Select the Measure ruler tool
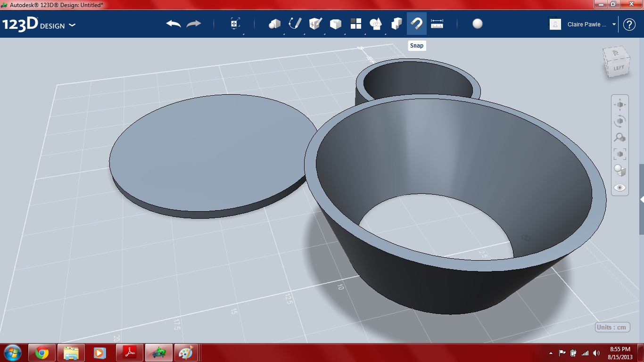 [437, 24]
